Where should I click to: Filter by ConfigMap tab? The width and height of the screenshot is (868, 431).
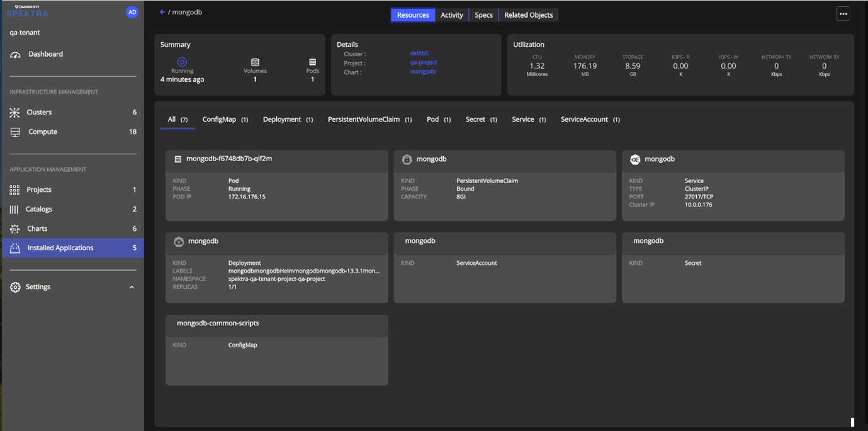tap(225, 120)
